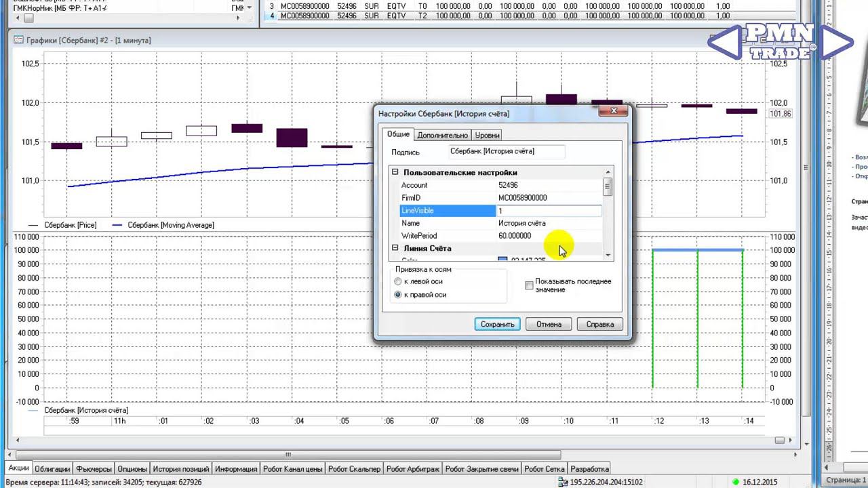Open the Робот Сетка tab

pyautogui.click(x=545, y=468)
